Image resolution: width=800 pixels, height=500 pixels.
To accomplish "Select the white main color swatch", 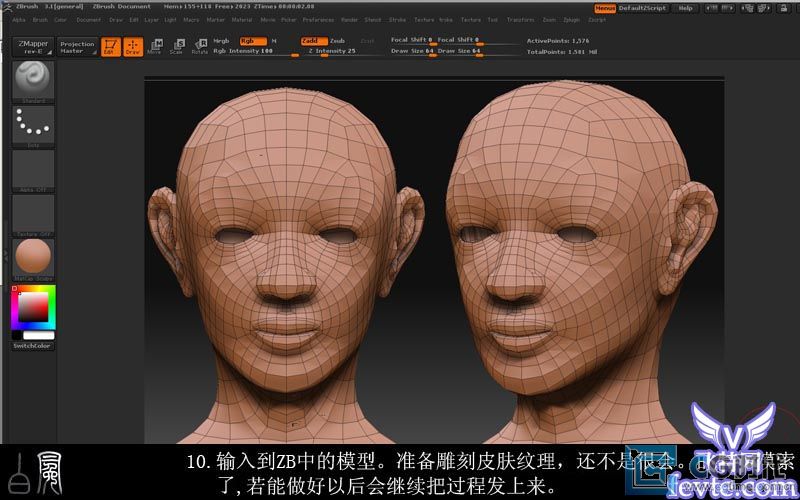I will pos(39,335).
